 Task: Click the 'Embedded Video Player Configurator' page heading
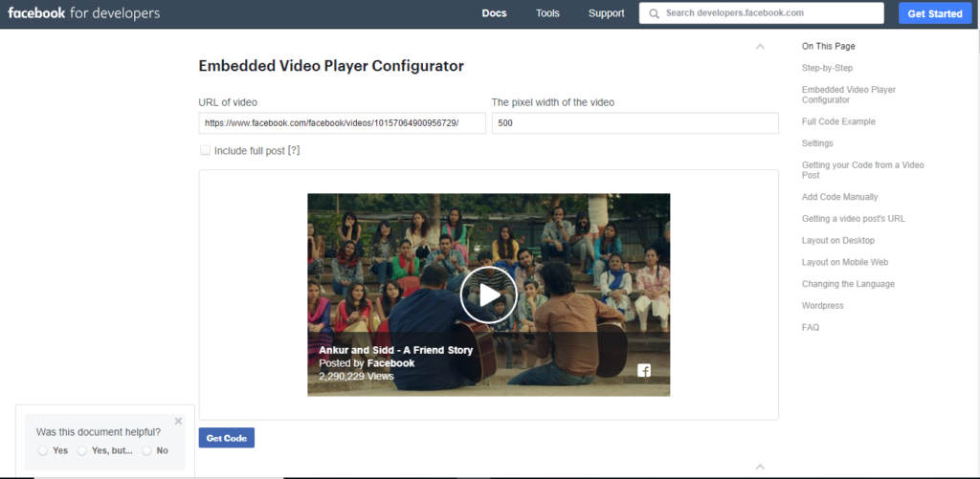coord(331,66)
